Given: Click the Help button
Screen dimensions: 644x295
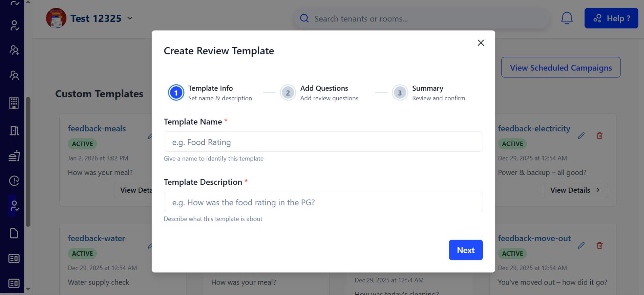Looking at the screenshot, I should [x=611, y=18].
